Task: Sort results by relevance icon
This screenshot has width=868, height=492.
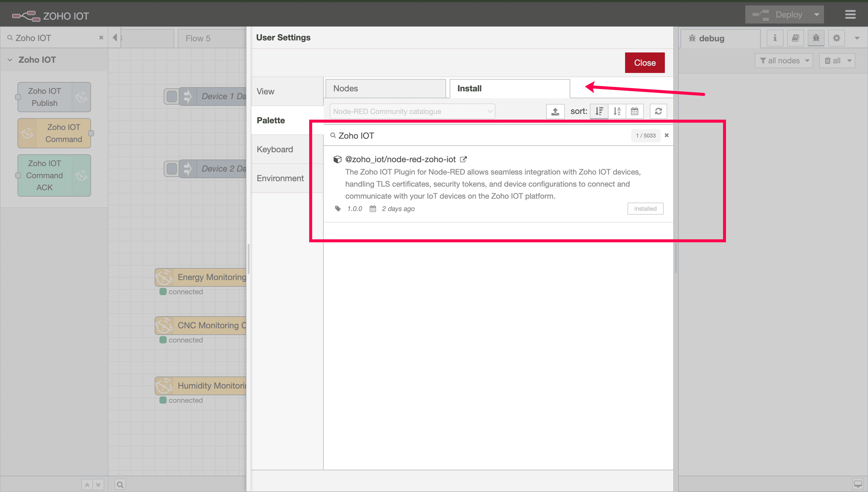Action: 599,111
